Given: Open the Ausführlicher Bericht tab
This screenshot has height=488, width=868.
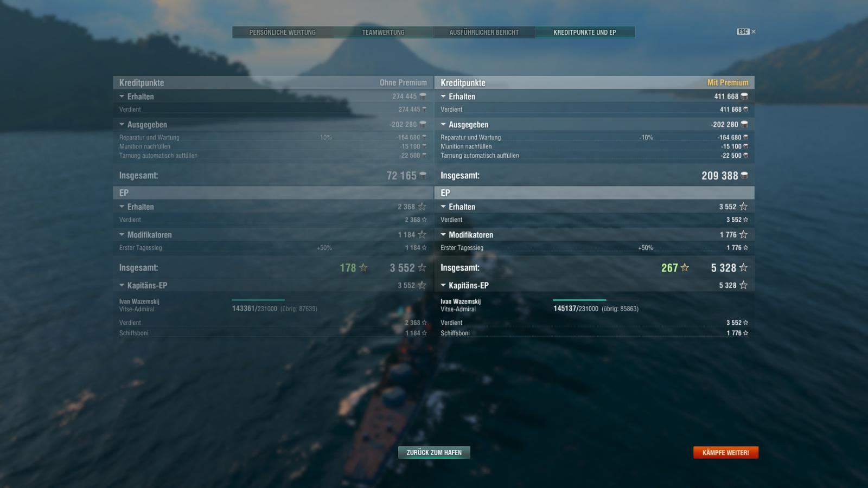Looking at the screenshot, I should tap(484, 32).
